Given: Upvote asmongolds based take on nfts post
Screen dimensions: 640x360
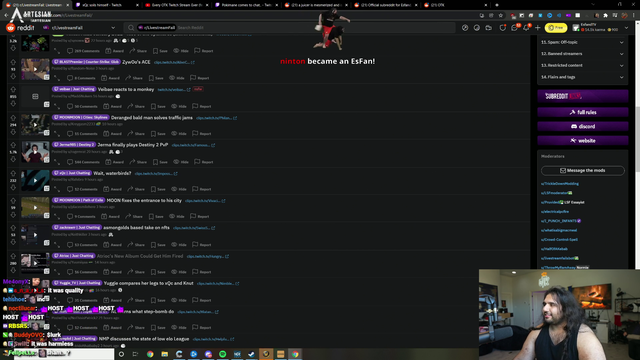Looking at the screenshot, I should click(x=13, y=228).
